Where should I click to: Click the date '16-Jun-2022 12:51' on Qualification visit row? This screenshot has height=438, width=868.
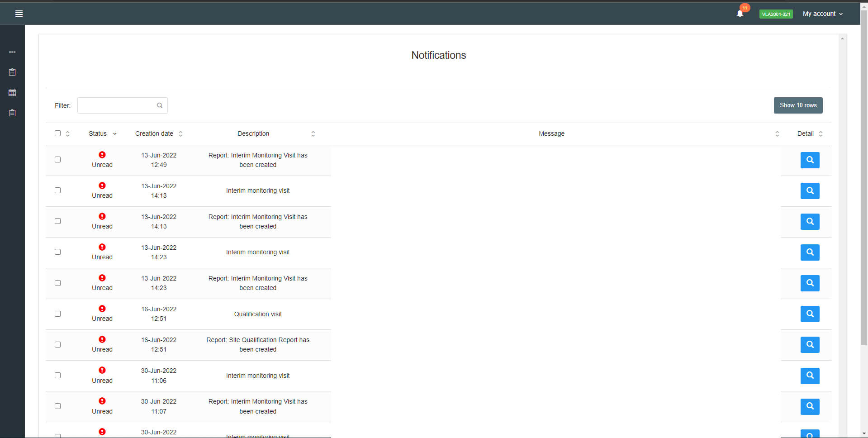(159, 314)
